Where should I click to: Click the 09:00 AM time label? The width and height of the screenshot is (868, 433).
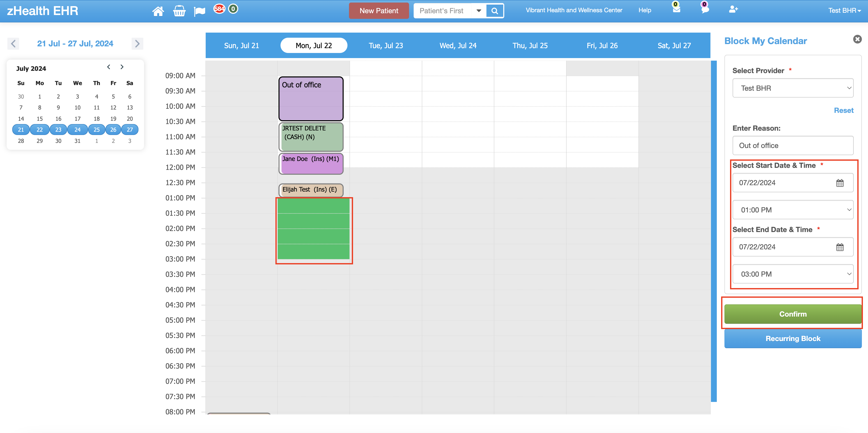coord(180,76)
